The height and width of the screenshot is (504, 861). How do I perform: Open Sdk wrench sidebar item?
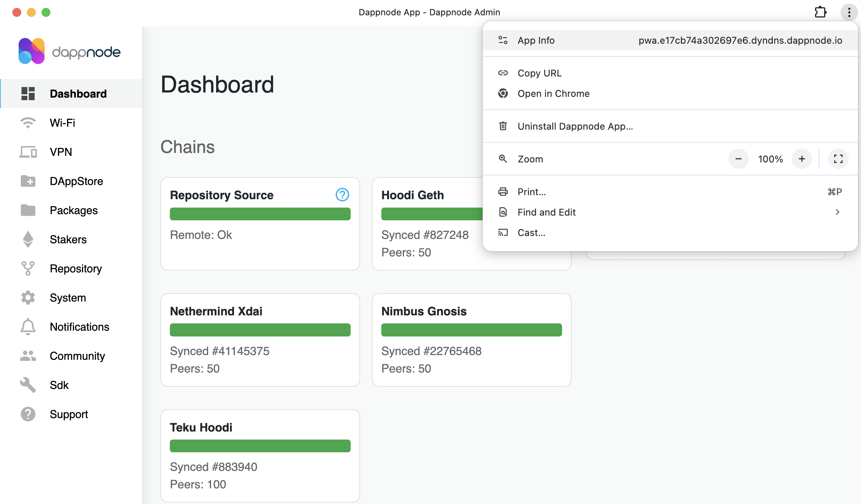tap(59, 385)
